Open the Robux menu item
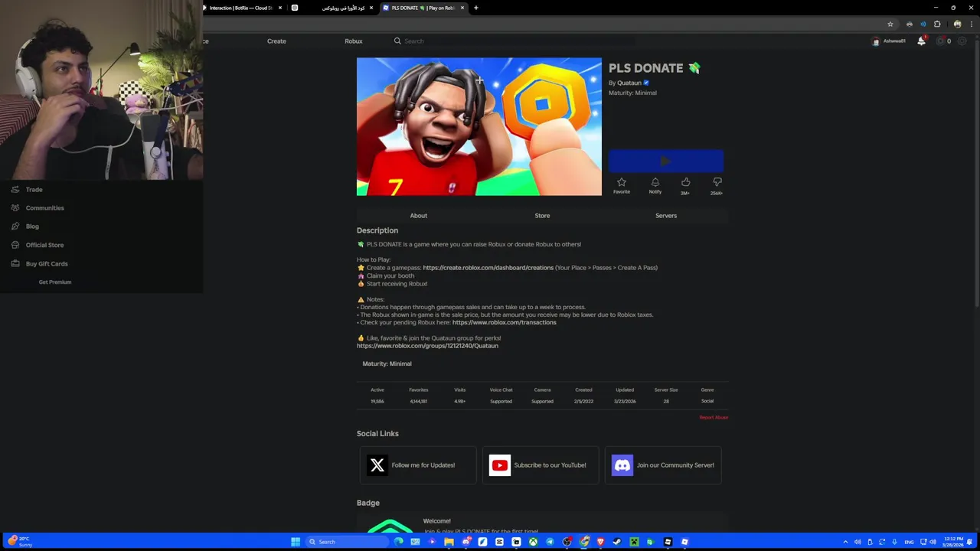The height and width of the screenshot is (551, 980). coord(353,41)
